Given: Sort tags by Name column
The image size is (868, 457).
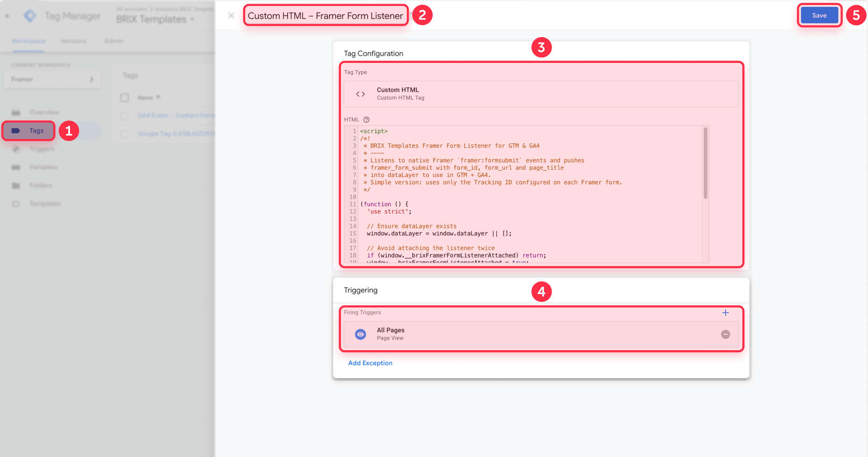Looking at the screenshot, I should click(149, 98).
